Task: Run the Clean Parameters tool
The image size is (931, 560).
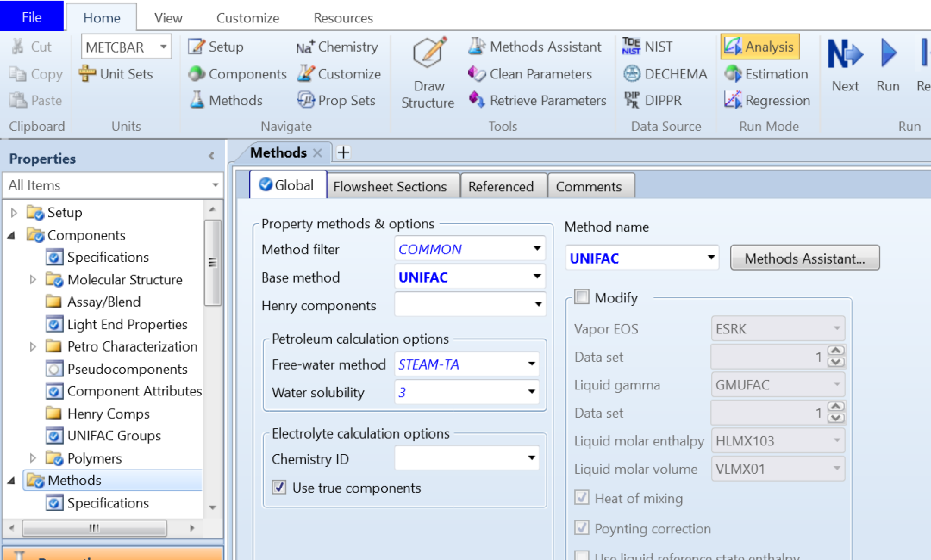Action: pos(529,74)
